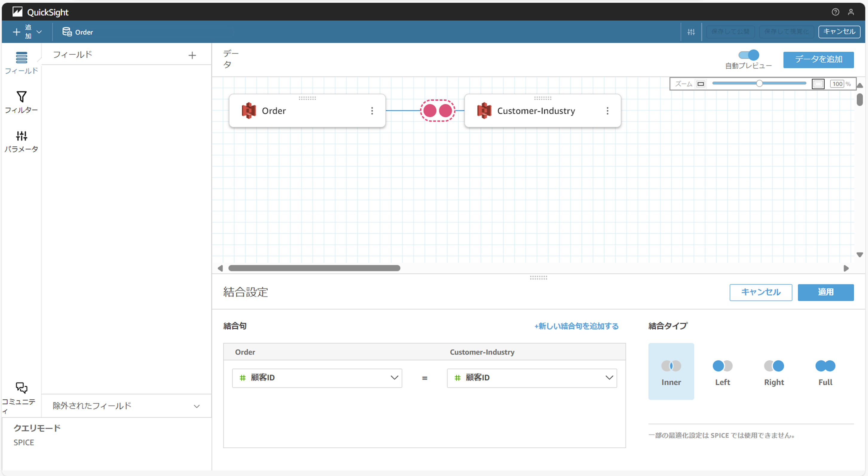Click the sliders settings icon in toolbar
Screen dimensions: 868x476
tap(691, 32)
